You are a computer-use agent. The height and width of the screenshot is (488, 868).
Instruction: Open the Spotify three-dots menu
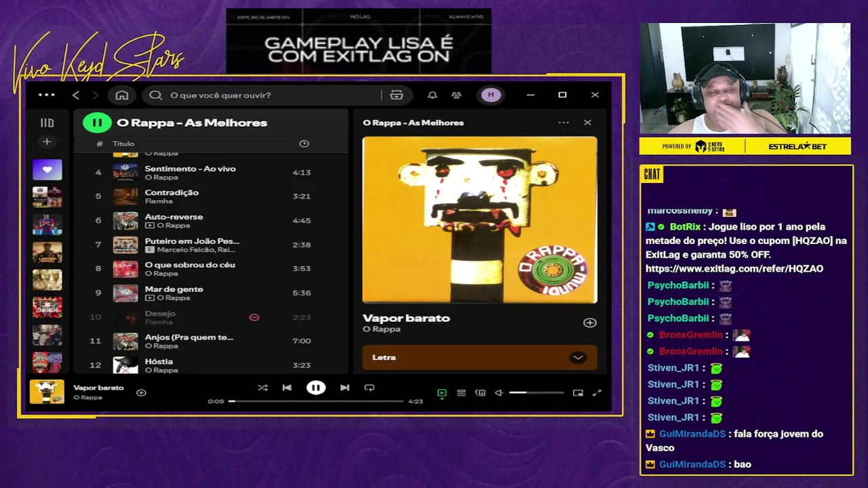point(47,95)
